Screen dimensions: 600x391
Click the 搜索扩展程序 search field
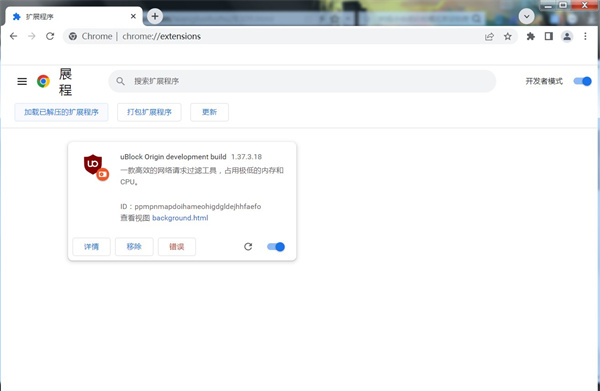(302, 81)
